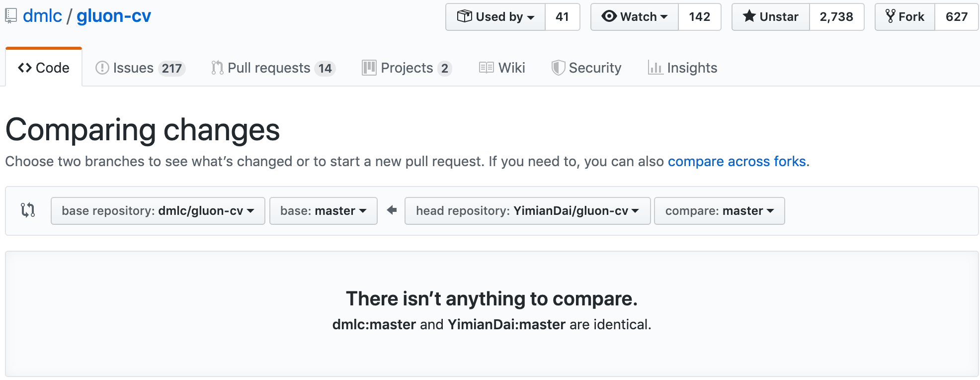The height and width of the screenshot is (380, 980).
Task: Open the compare: master branch dropdown
Action: (720, 211)
